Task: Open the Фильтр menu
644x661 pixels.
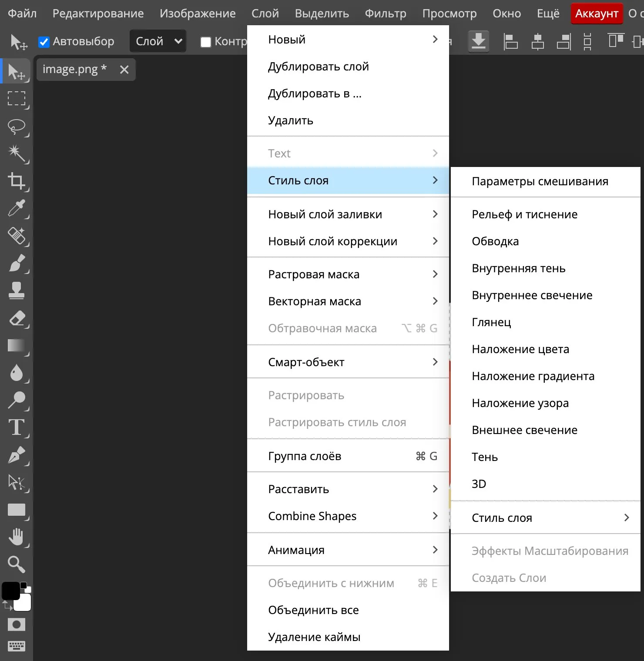Action: (x=386, y=13)
